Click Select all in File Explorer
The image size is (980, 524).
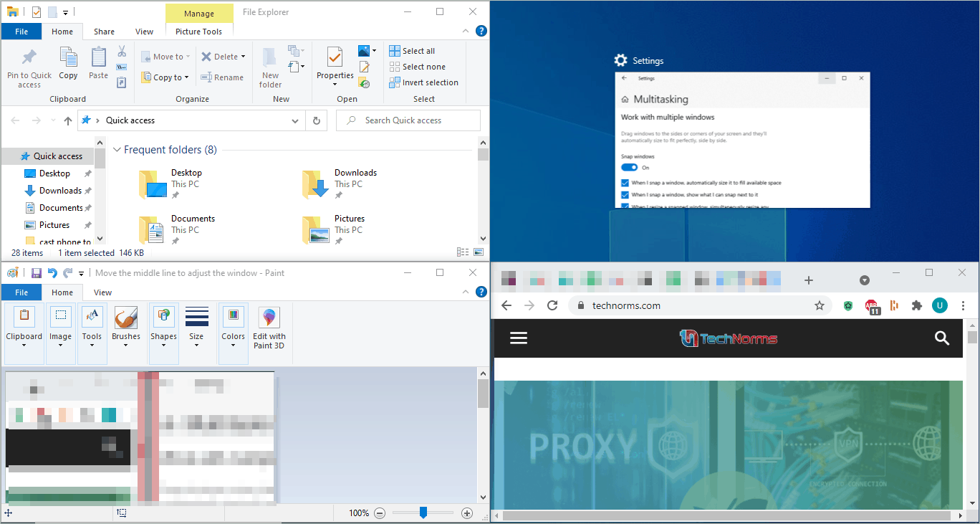(x=412, y=50)
